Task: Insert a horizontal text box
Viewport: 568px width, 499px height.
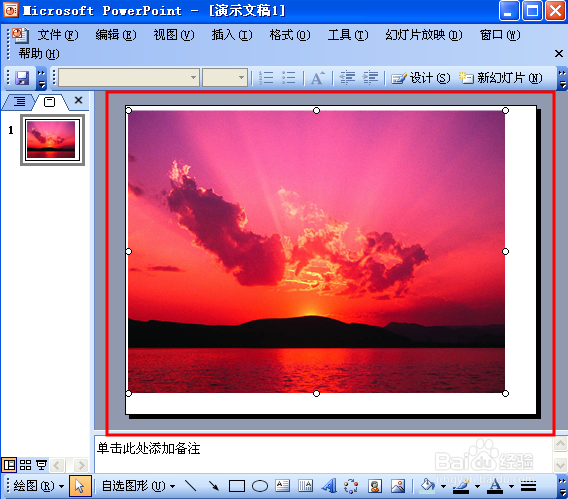Action: 283,486
